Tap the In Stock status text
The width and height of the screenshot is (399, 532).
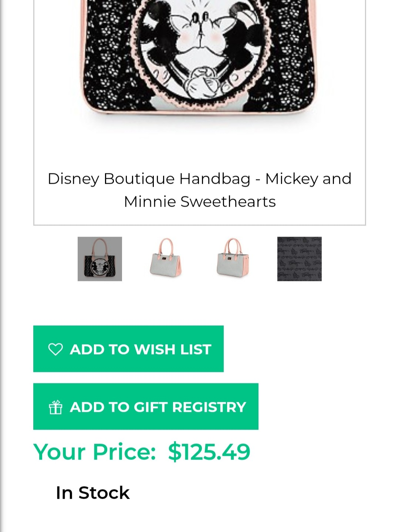click(x=92, y=493)
